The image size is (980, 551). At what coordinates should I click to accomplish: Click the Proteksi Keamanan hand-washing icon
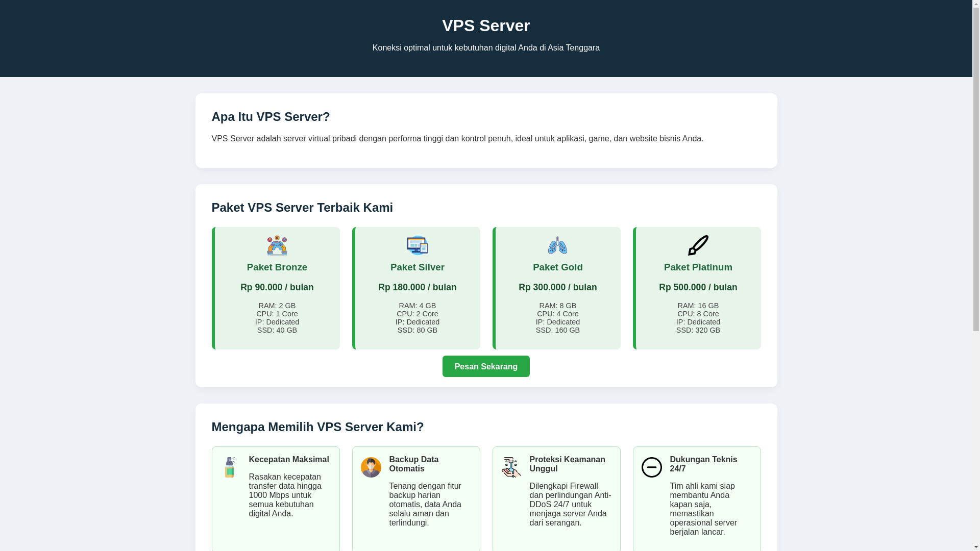(x=511, y=467)
